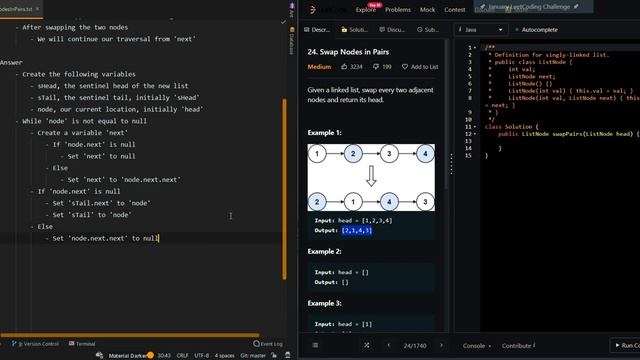This screenshot has height=360, width=640.
Task: Click the description panel vertical scrollbar
Action: point(446,114)
